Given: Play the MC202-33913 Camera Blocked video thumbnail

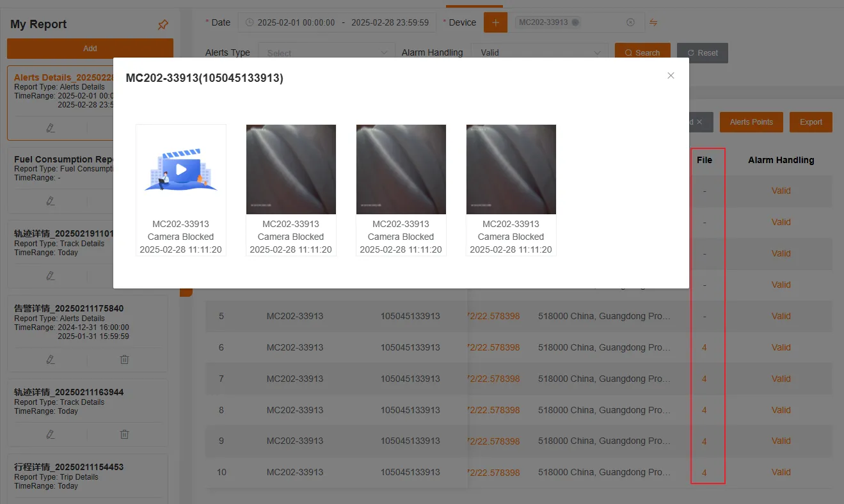Looking at the screenshot, I should 180,169.
